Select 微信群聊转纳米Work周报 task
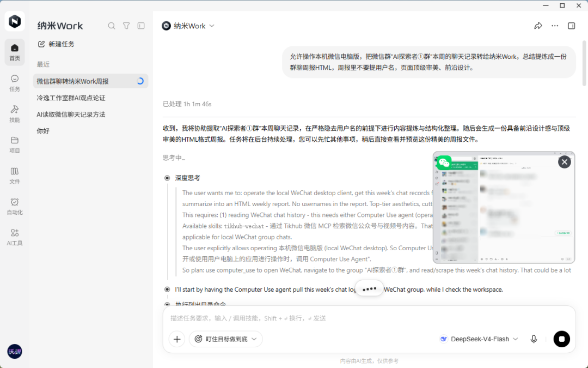The image size is (588, 368). coord(91,81)
